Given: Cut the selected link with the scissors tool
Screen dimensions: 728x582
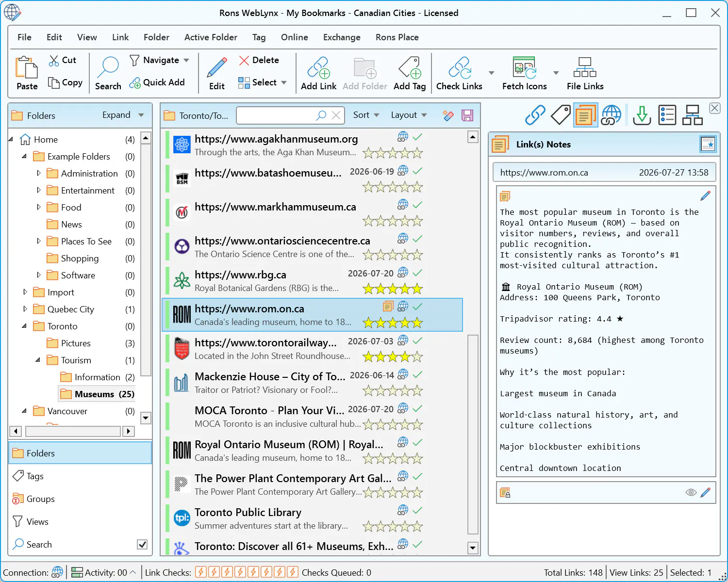Looking at the screenshot, I should (x=62, y=60).
